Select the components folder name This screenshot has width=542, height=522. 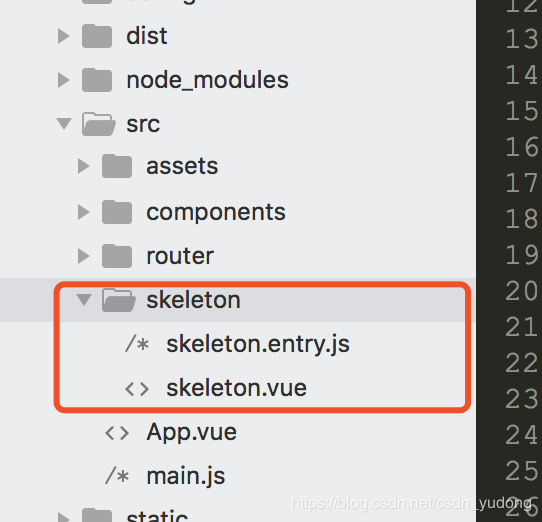[216, 213]
